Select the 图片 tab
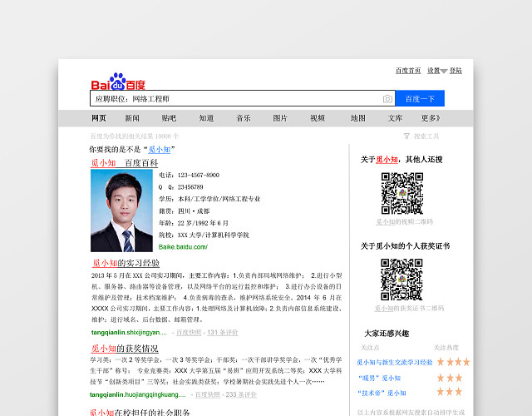This screenshot has width=532, height=416. (x=280, y=118)
